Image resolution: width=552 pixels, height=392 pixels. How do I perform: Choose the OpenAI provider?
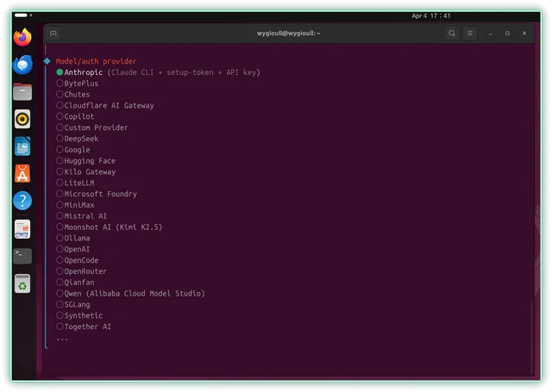click(x=73, y=249)
